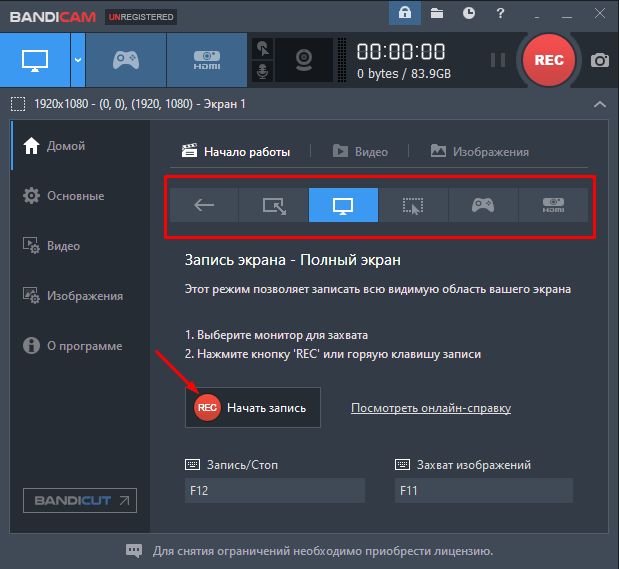Open scheduled recording clock icon
620x569 pixels.
click(469, 13)
